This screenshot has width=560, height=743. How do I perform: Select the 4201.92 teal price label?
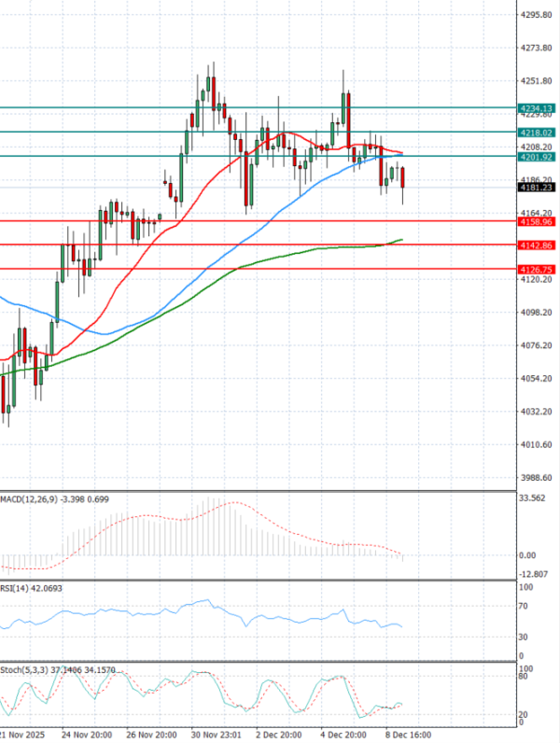tap(535, 157)
